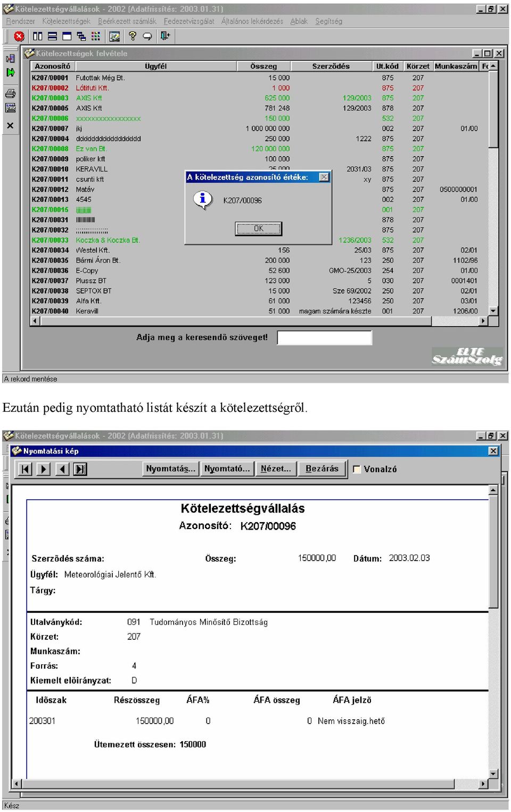Jump to first page in print preview
Viewport: 511px width, 812px height.
[25, 469]
